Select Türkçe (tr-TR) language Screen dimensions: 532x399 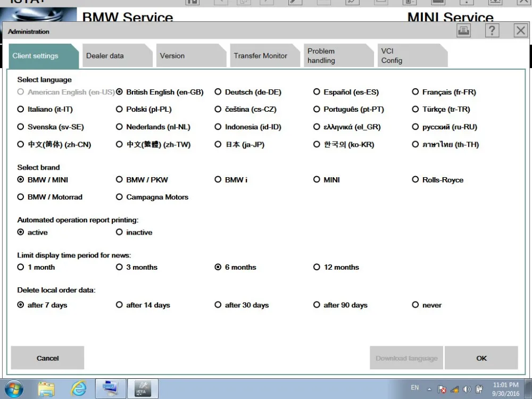[x=440, y=109]
